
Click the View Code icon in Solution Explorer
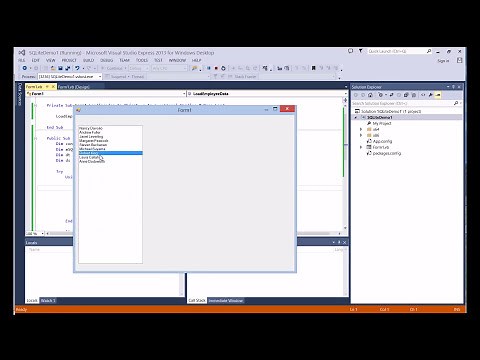423,95
